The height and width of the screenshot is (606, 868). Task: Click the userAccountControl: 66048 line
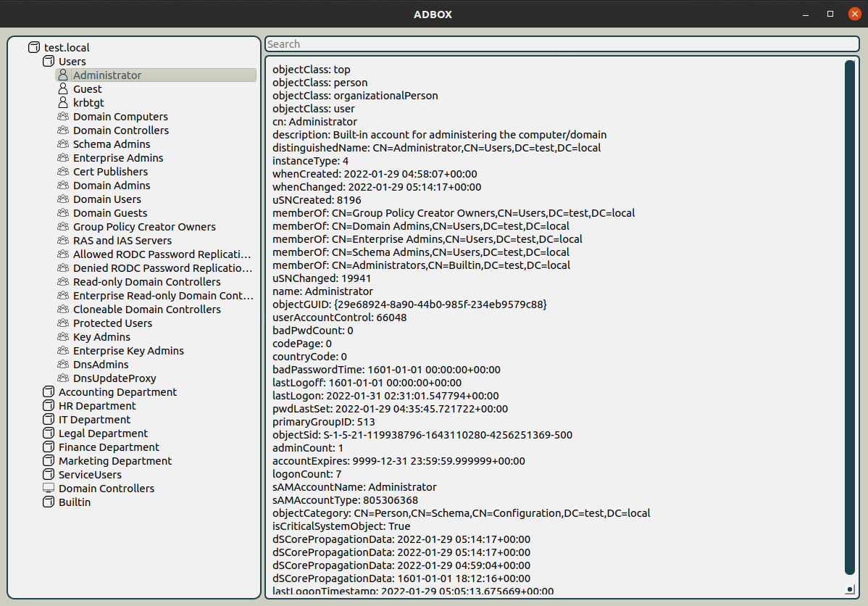(x=339, y=317)
